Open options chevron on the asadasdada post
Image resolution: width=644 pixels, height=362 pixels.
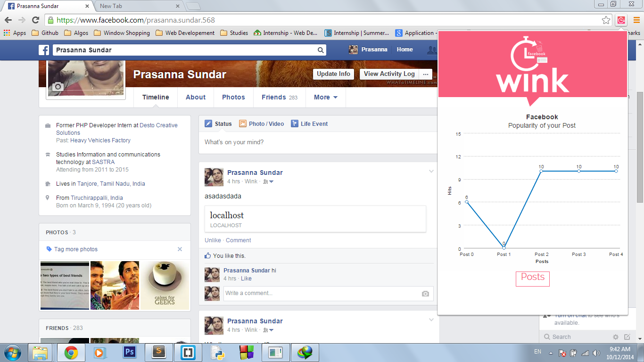(x=431, y=172)
